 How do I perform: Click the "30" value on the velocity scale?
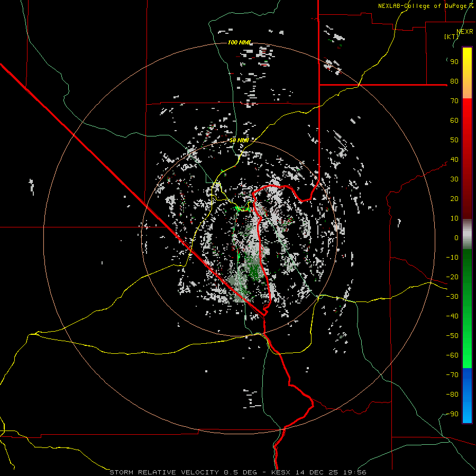click(454, 179)
